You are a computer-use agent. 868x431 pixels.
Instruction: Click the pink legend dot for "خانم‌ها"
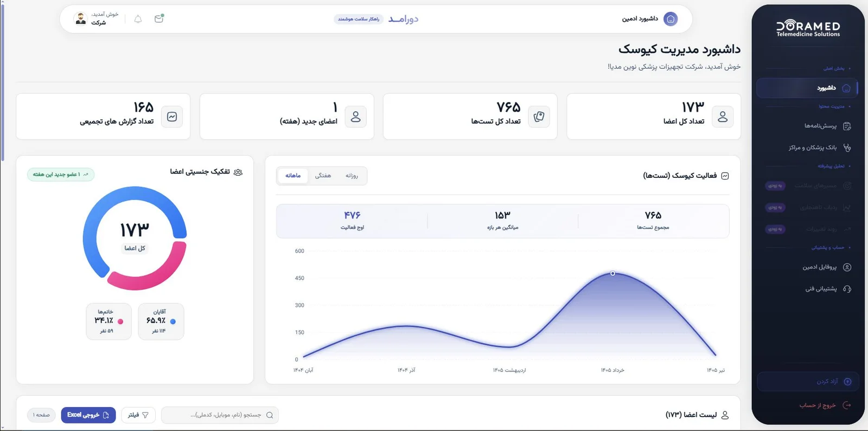(x=120, y=321)
